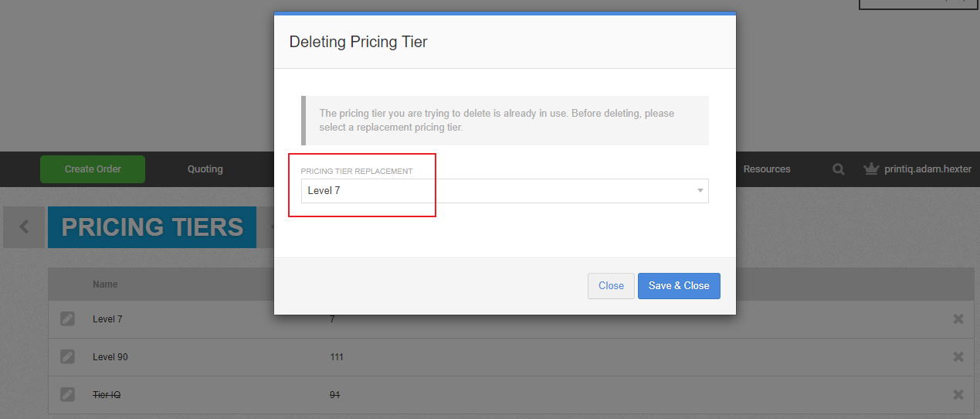The height and width of the screenshot is (419, 980).
Task: Sort the table by Name column header
Action: (105, 284)
